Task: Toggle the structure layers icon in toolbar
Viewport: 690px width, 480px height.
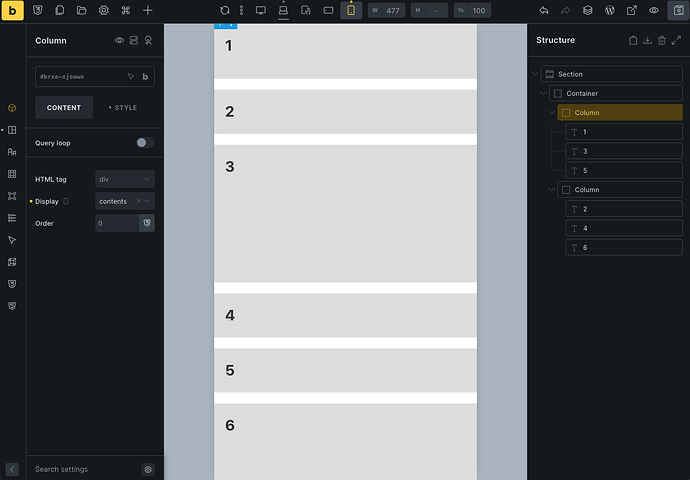Action: click(587, 10)
